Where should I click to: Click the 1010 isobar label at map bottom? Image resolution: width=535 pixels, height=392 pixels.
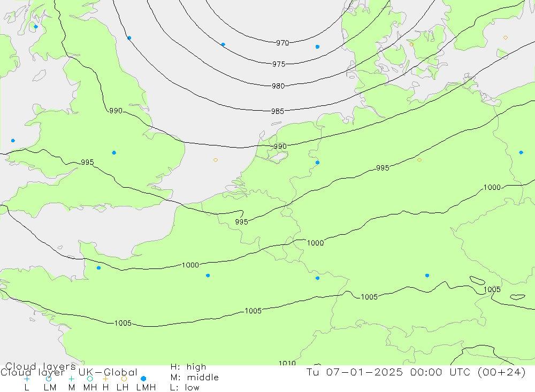coord(287,363)
